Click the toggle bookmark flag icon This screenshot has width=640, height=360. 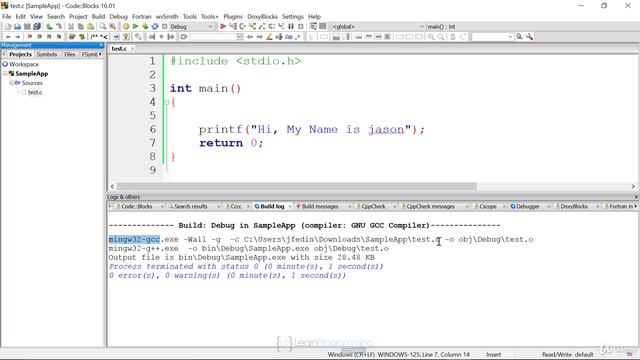(x=29, y=37)
